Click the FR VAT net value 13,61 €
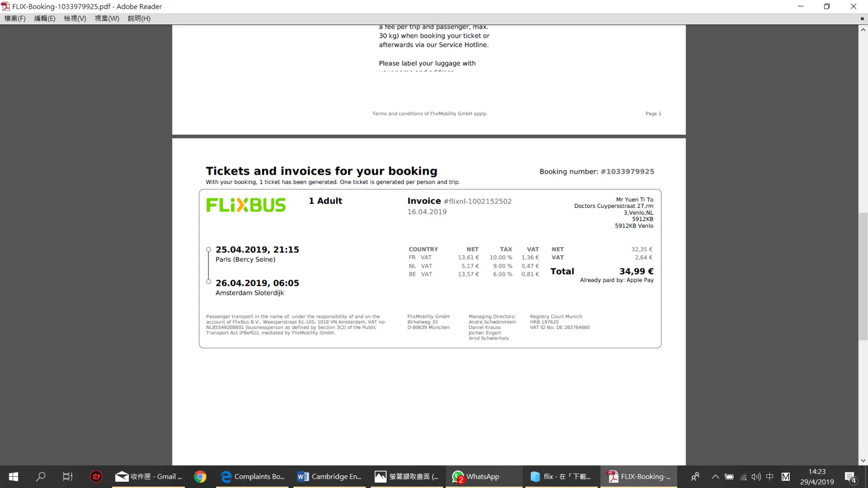The height and width of the screenshot is (488, 868). pos(468,258)
